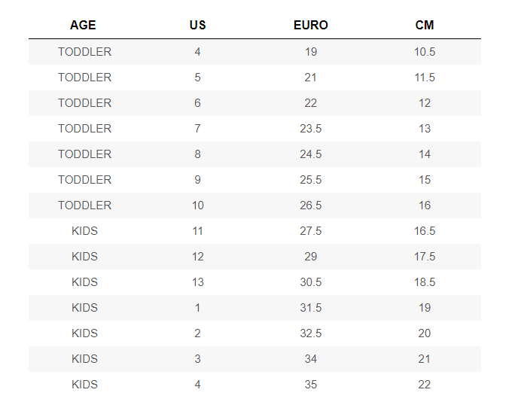Click the EURO size 32.5 cell
Screen dimensions: 509x420
pos(311,333)
